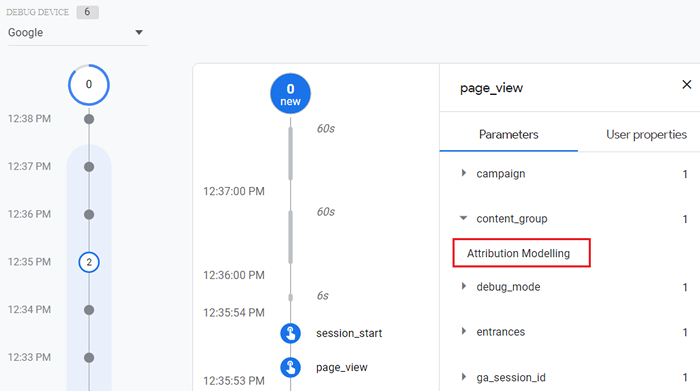Click the session_start event icon
The image size is (700, 391).
click(x=290, y=333)
